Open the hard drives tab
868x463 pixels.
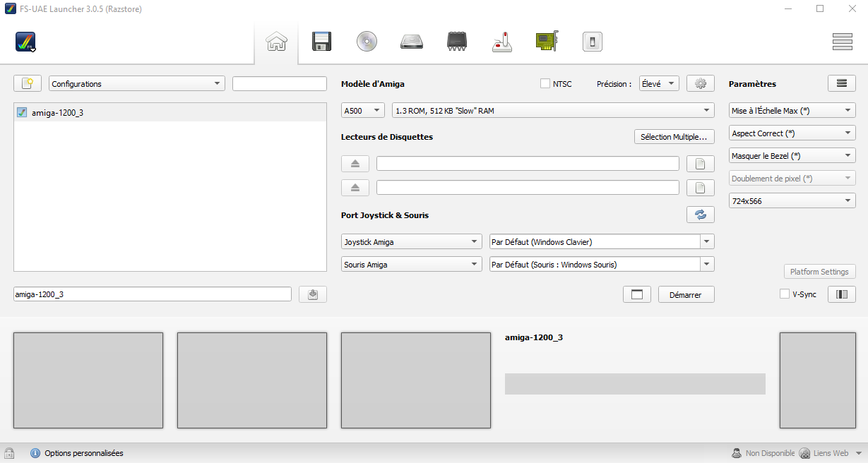[412, 42]
